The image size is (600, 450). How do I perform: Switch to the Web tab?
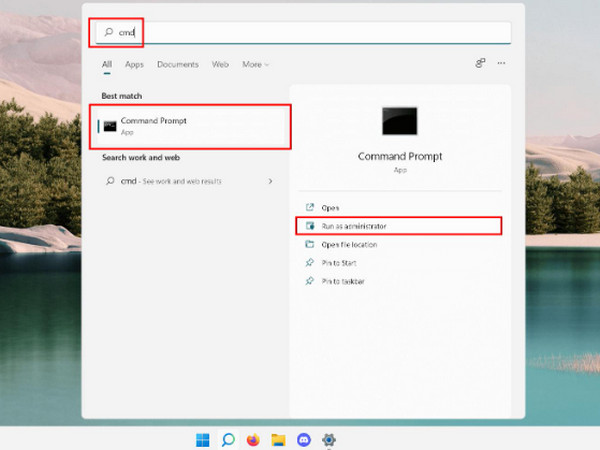tap(220, 64)
